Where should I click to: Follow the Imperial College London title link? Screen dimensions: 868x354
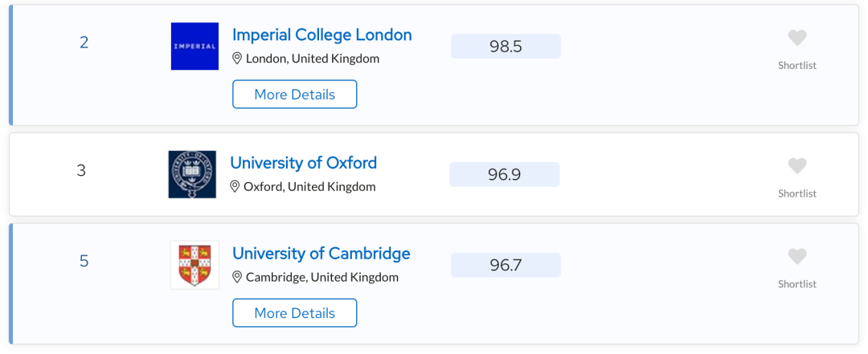322,35
